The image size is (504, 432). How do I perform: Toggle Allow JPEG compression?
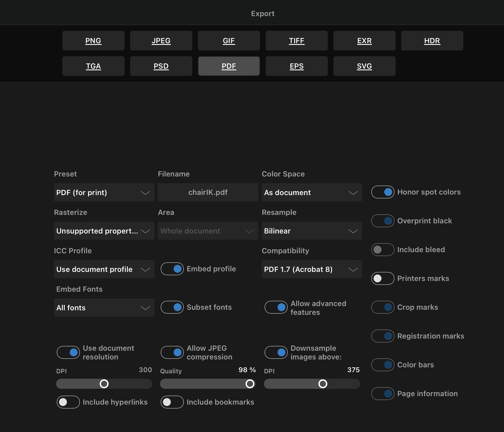(172, 352)
